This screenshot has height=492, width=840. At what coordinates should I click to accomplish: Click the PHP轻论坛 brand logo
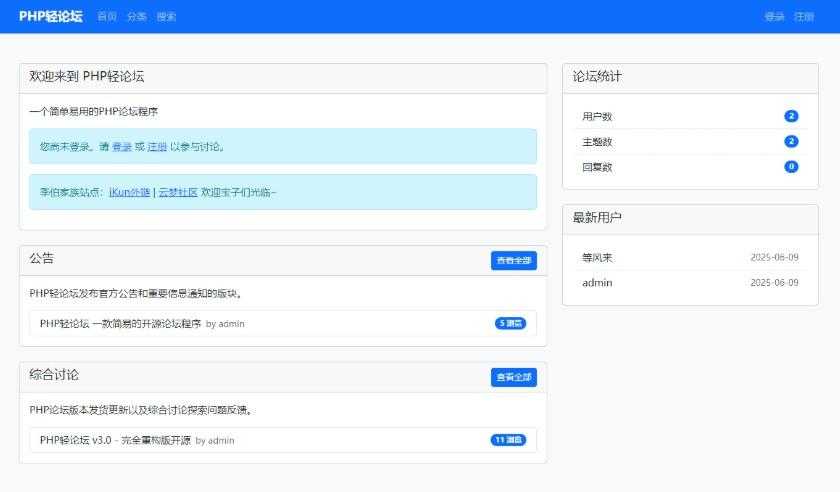point(50,16)
